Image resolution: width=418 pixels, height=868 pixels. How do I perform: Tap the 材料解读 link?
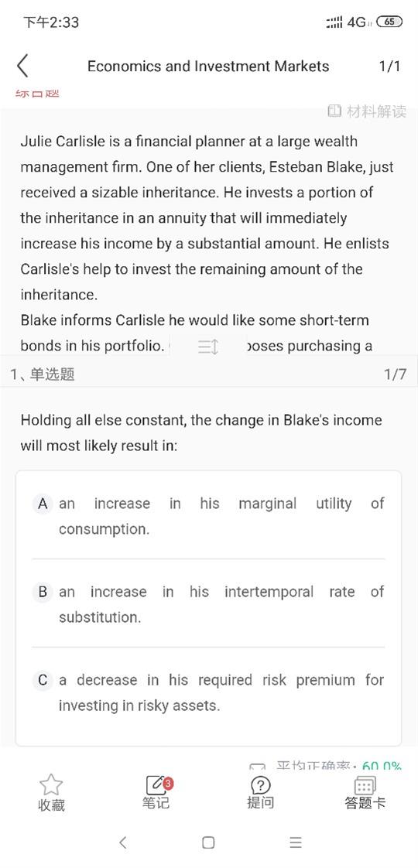point(376,111)
